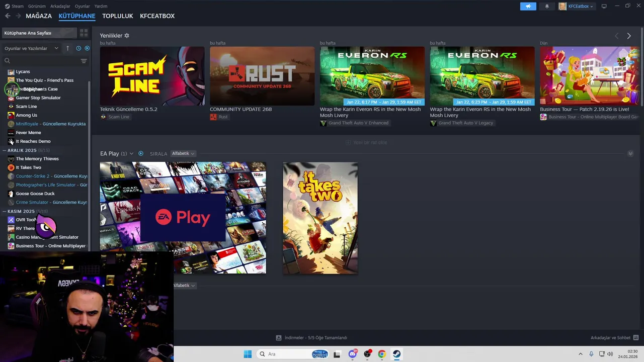Click the Yeni bir raf ekle link
This screenshot has width=644, height=362.
(x=366, y=143)
